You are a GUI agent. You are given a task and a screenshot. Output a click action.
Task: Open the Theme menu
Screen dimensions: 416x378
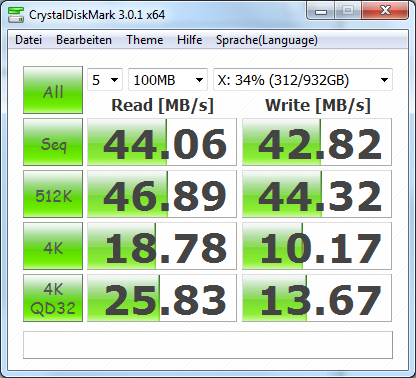pyautogui.click(x=145, y=40)
